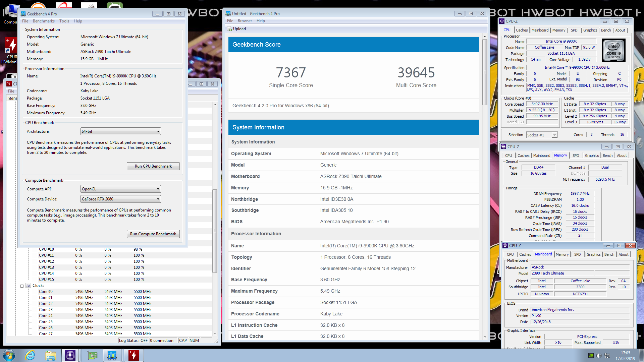The image size is (644, 362).
Task: Click the 39645 multi-core score
Action: (416, 73)
